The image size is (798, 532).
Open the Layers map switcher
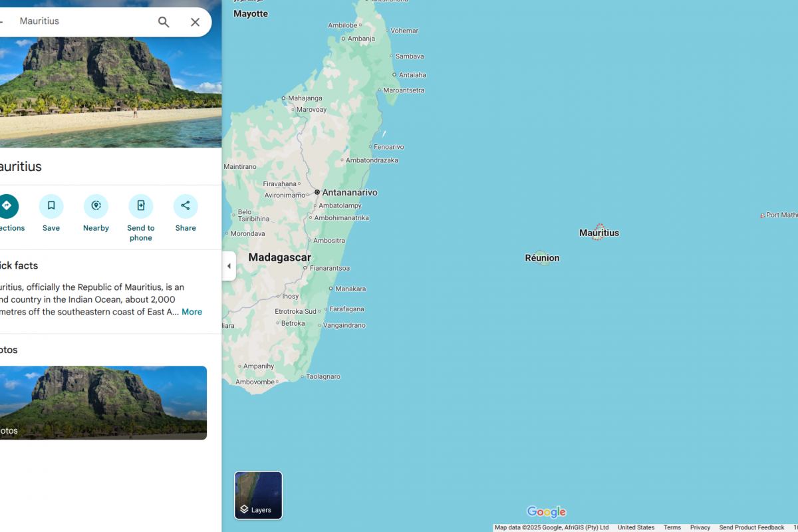point(258,495)
